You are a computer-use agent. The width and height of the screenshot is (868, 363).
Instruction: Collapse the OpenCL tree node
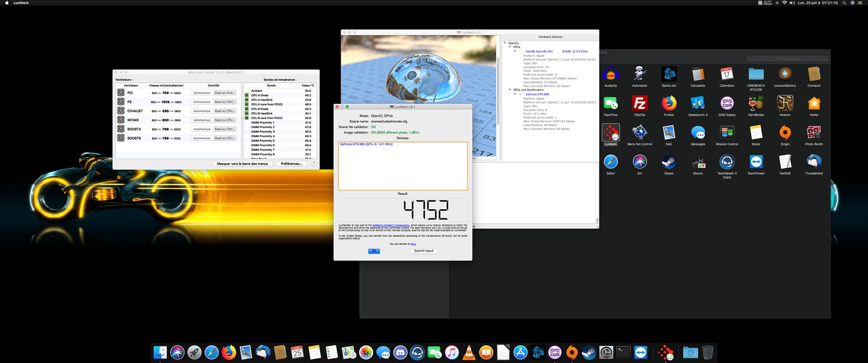tap(505, 43)
